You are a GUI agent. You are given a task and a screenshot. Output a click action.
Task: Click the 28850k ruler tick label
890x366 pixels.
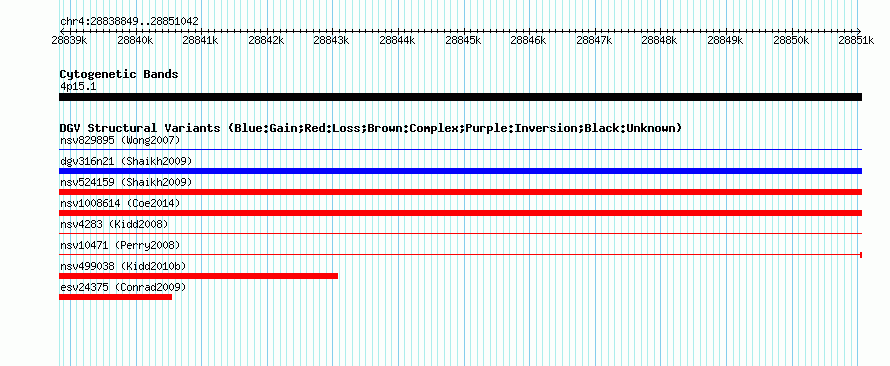[x=791, y=40]
